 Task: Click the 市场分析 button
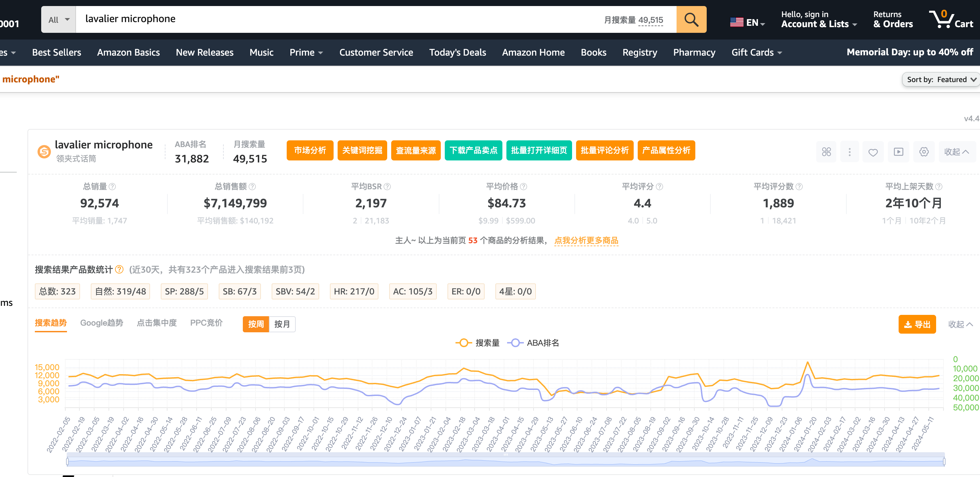pos(310,150)
